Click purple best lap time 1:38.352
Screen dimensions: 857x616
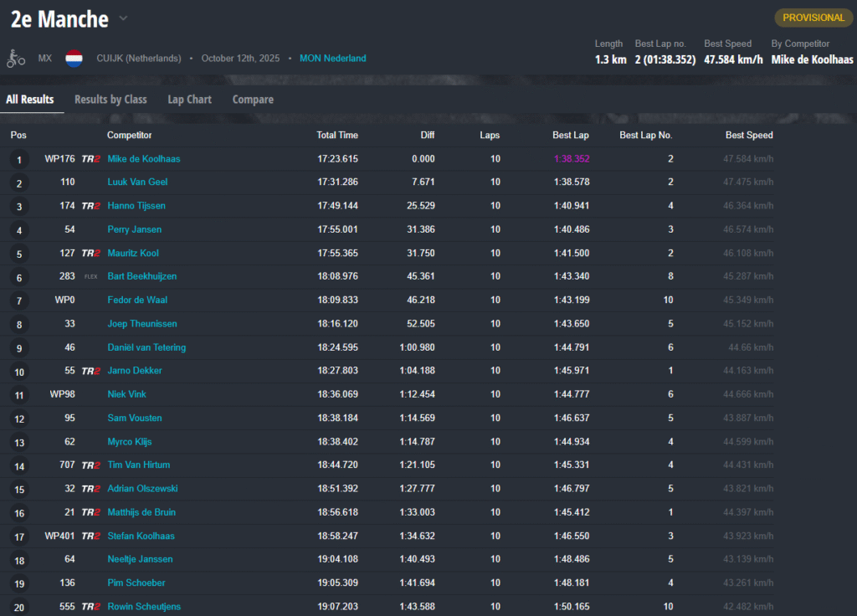click(572, 159)
